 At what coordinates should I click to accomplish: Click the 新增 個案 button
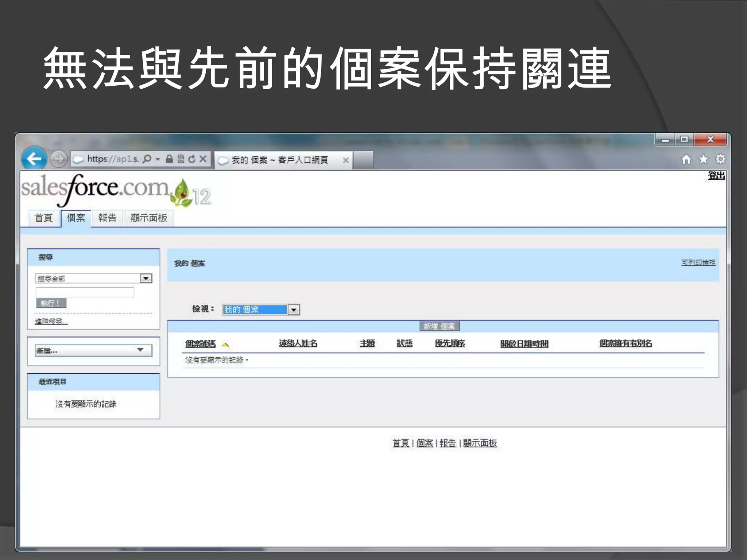pyautogui.click(x=440, y=326)
